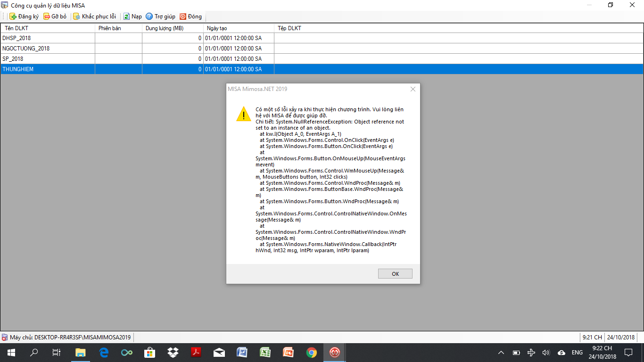The width and height of the screenshot is (644, 362).
Task: Open File Explorer from taskbar
Action: tap(81, 353)
